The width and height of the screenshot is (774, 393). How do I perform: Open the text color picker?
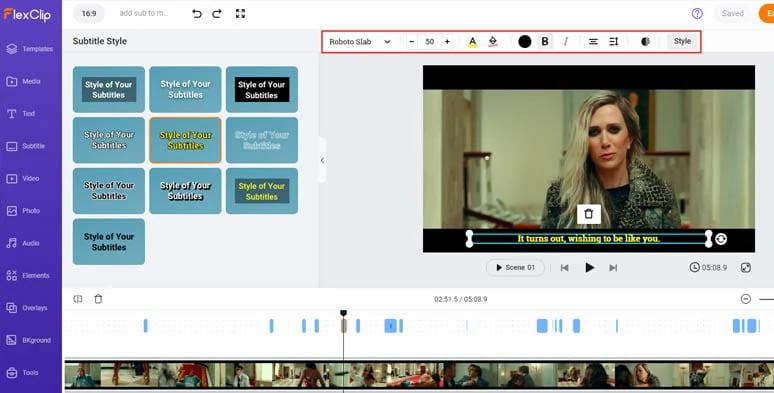tap(472, 42)
